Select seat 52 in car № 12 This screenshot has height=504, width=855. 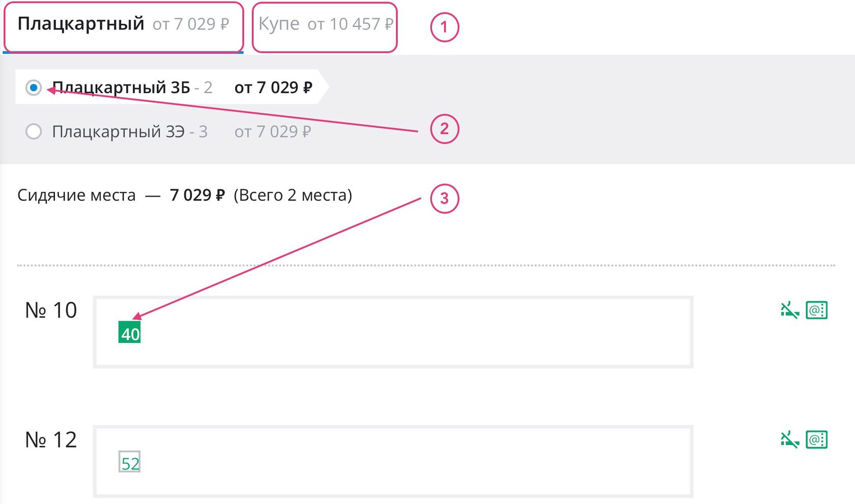129,462
